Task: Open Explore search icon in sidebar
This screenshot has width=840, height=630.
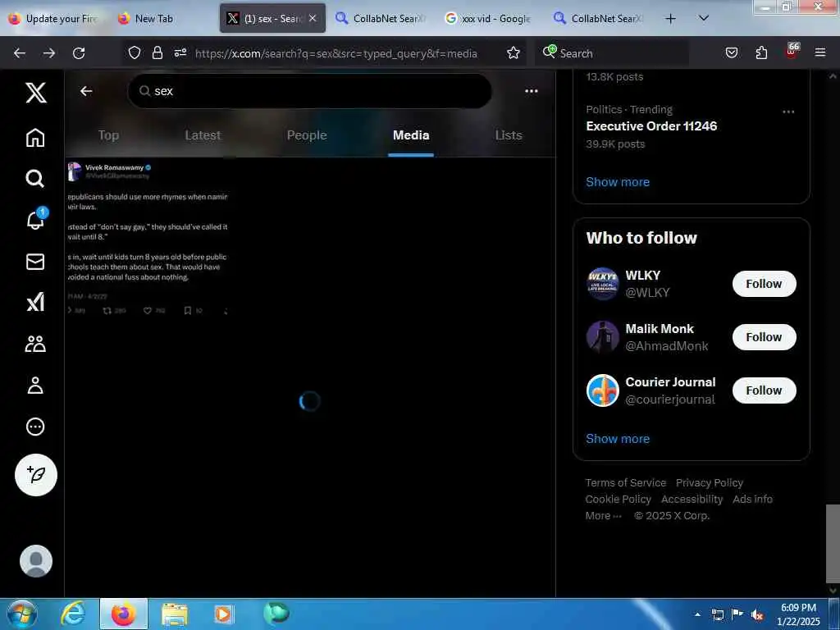Action: pyautogui.click(x=35, y=178)
